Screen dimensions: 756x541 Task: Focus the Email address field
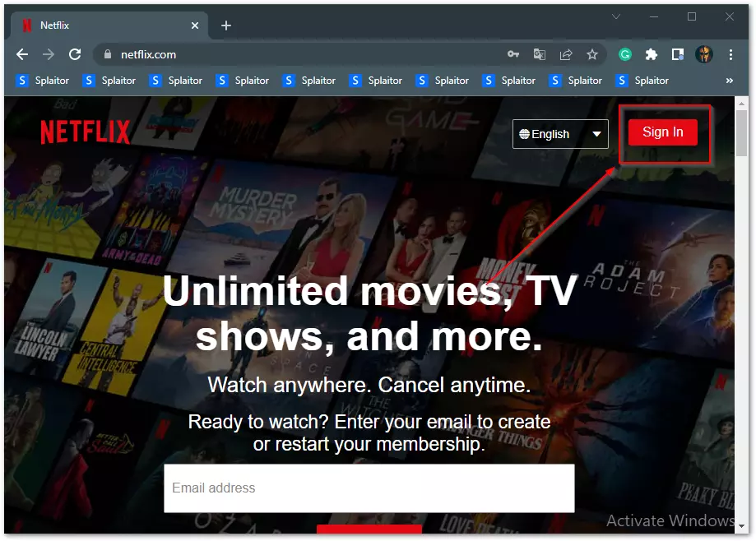click(369, 488)
